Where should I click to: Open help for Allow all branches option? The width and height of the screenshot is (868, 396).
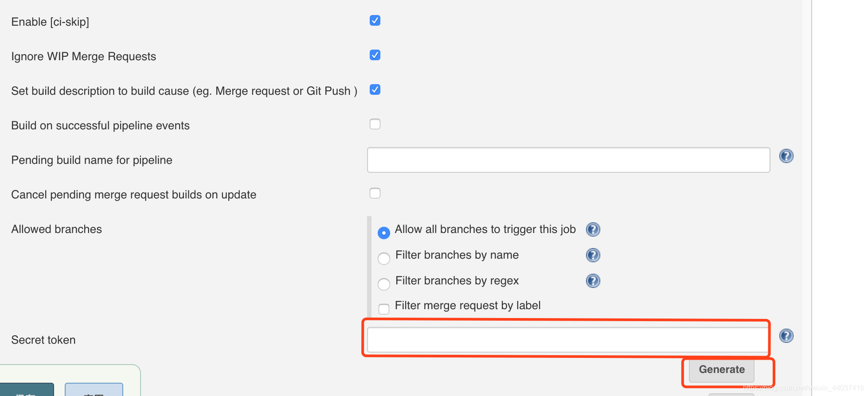[593, 229]
